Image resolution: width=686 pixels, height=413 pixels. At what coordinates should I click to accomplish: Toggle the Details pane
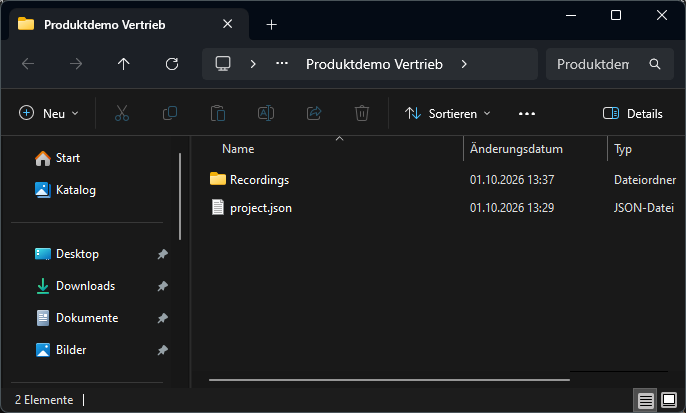click(633, 114)
